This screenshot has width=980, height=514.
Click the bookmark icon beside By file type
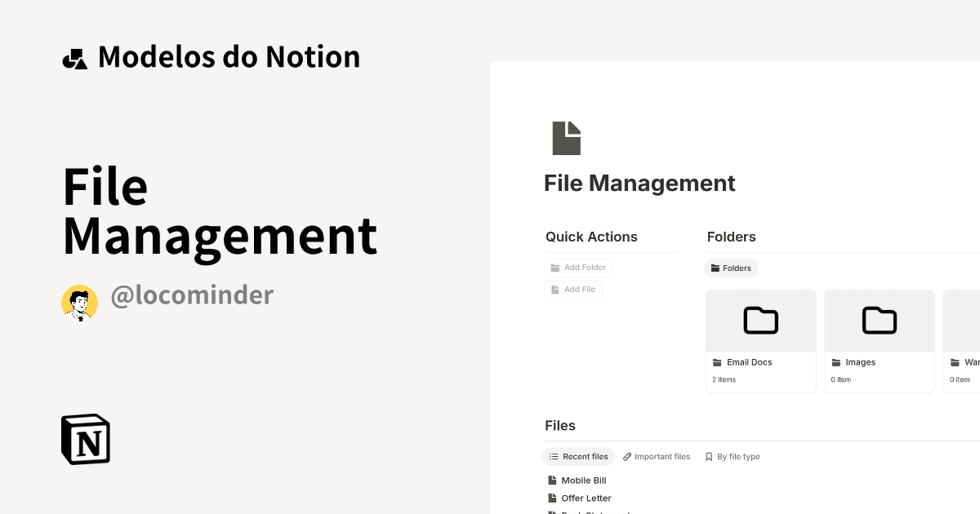pos(707,456)
